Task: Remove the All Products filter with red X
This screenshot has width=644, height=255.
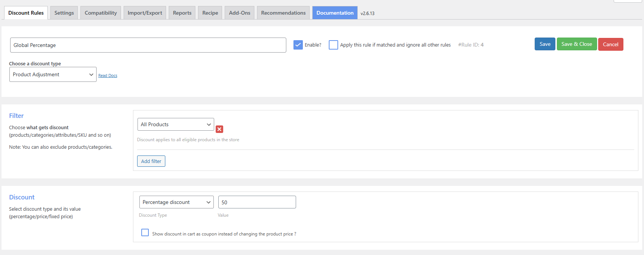Action: pyautogui.click(x=219, y=129)
